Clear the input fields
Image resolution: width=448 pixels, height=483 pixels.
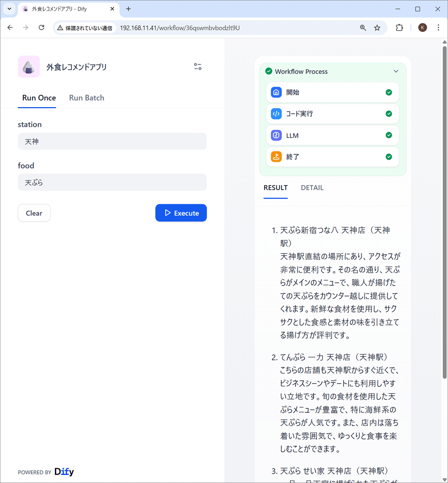(34, 213)
